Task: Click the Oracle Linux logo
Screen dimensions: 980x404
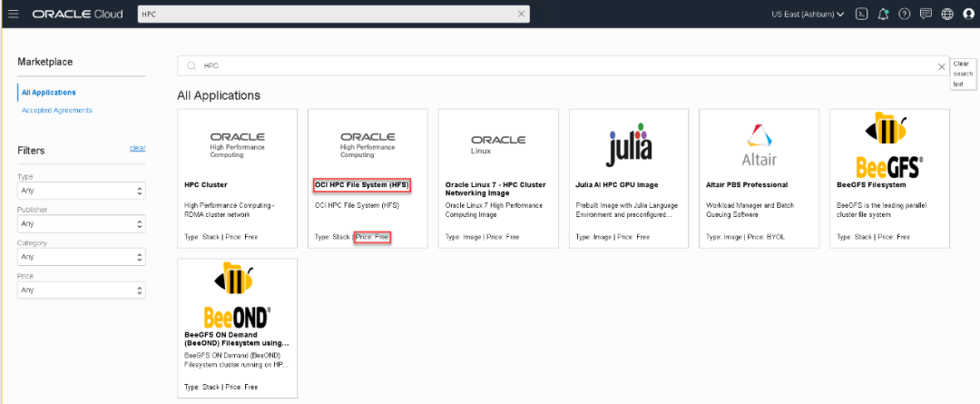Action: click(498, 144)
